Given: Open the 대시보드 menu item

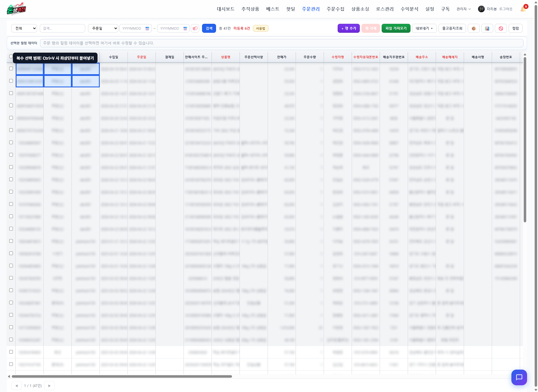Looking at the screenshot, I should point(226,9).
